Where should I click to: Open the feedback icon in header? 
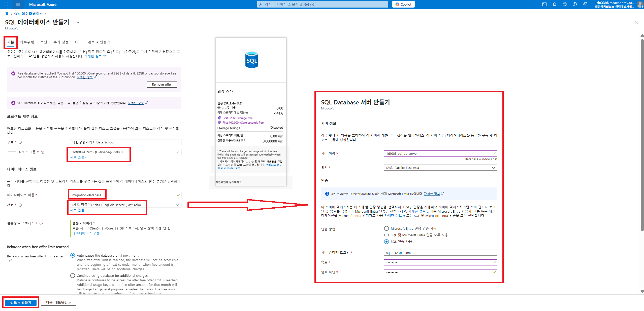click(585, 4)
